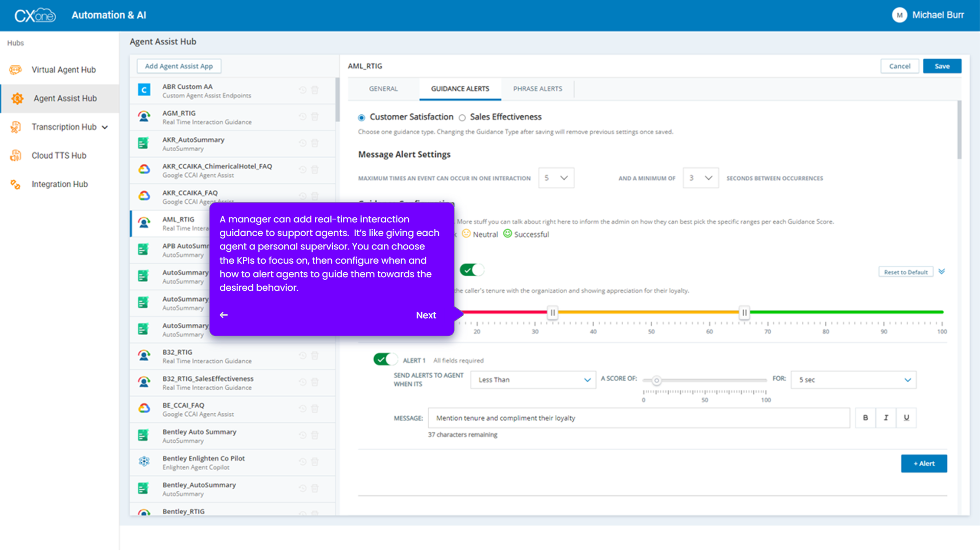Switch to the GENERAL tab
This screenshot has height=551, width=980.
pyautogui.click(x=382, y=88)
